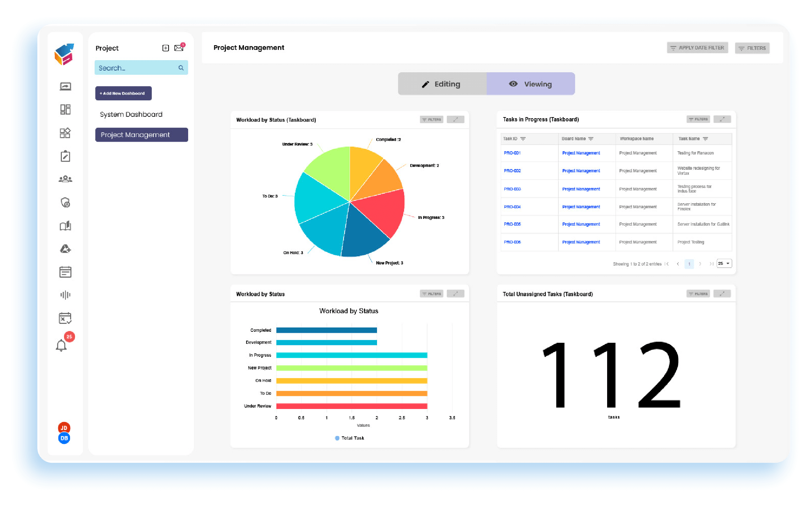The image size is (812, 509).
Task: Select the team members icon in the sidebar
Action: [65, 179]
